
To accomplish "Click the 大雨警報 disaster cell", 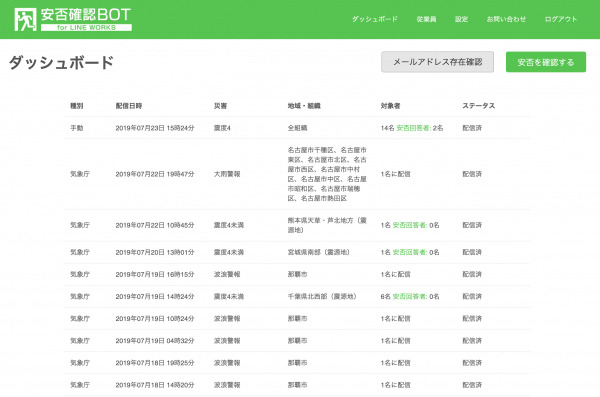I will pyautogui.click(x=227, y=174).
